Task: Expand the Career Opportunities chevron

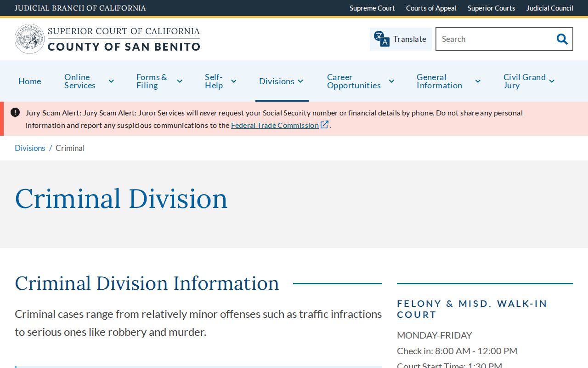Action: tap(391, 81)
